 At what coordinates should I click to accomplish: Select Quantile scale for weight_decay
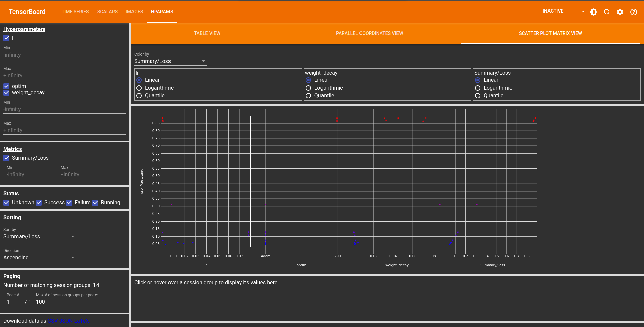[x=308, y=96]
